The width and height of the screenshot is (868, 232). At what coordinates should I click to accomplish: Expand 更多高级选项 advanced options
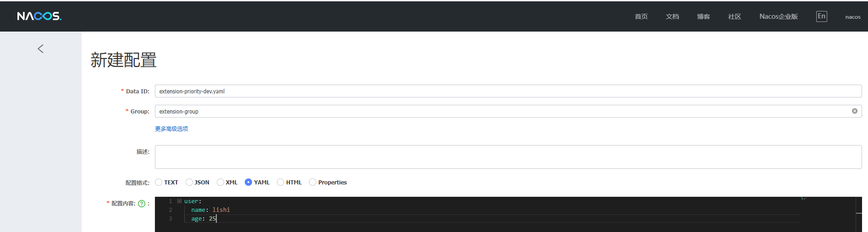tap(171, 129)
